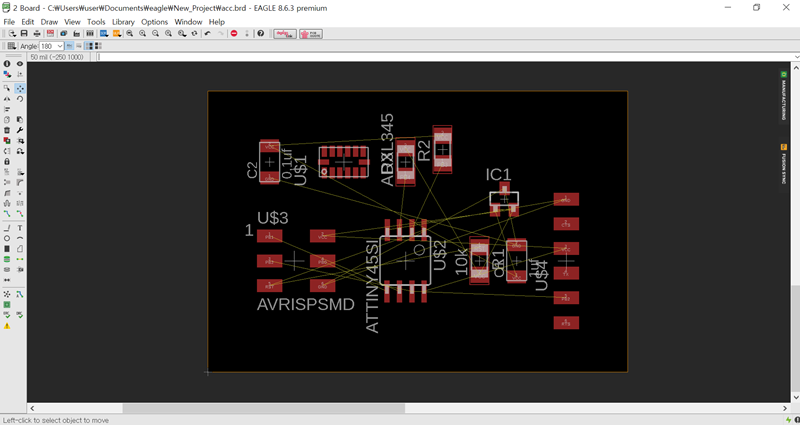800x425 pixels.
Task: Expand the command line history arrow
Action: 797,57
